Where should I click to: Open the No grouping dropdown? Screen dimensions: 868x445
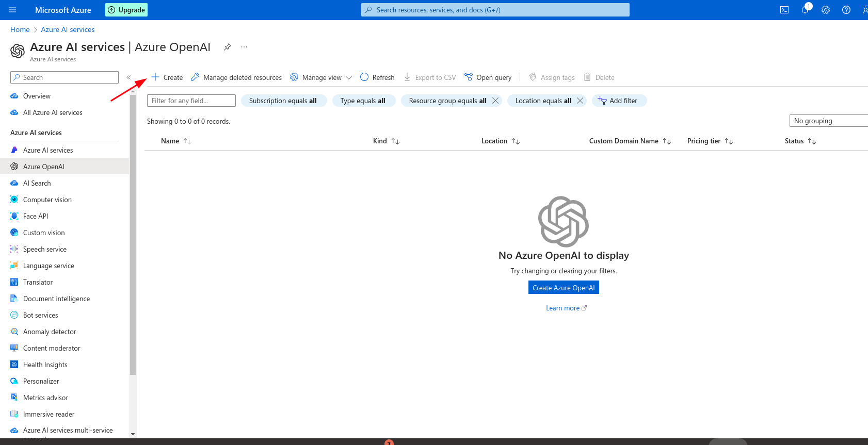click(x=829, y=121)
